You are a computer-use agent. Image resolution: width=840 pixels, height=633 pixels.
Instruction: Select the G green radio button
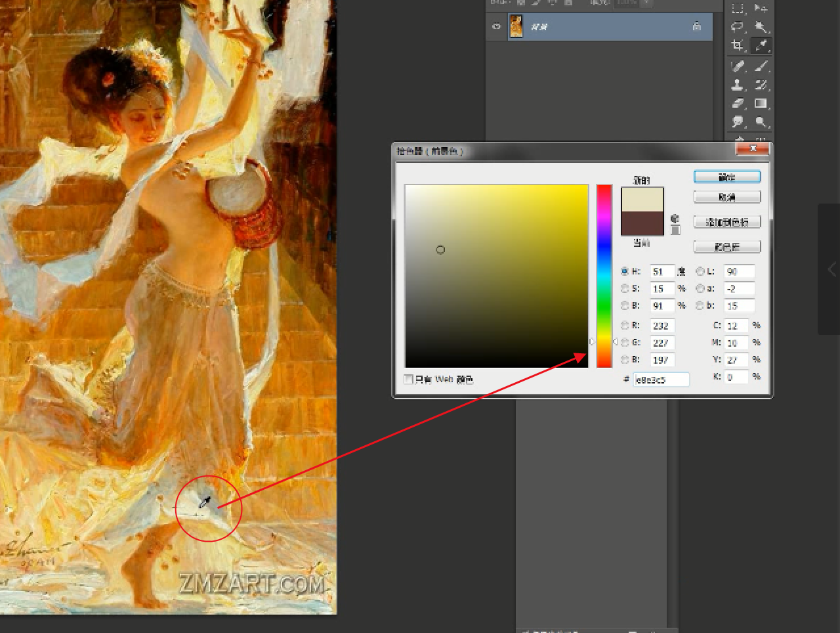pyautogui.click(x=625, y=342)
